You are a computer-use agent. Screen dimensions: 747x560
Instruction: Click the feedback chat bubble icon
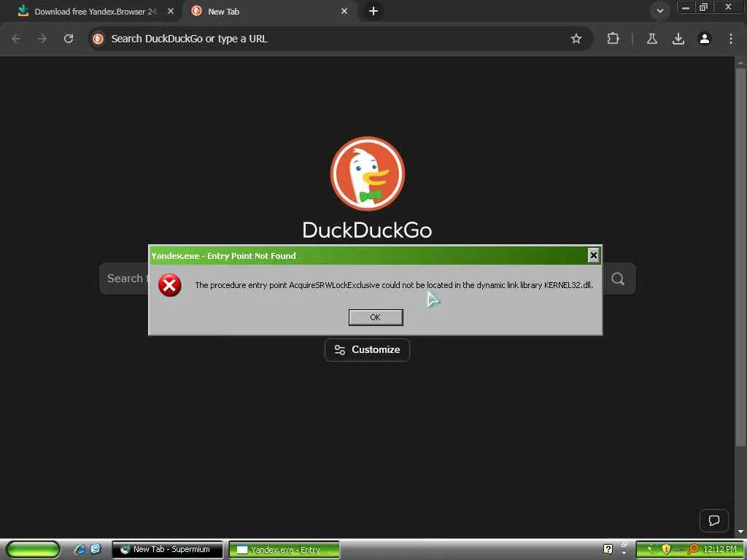click(x=713, y=521)
